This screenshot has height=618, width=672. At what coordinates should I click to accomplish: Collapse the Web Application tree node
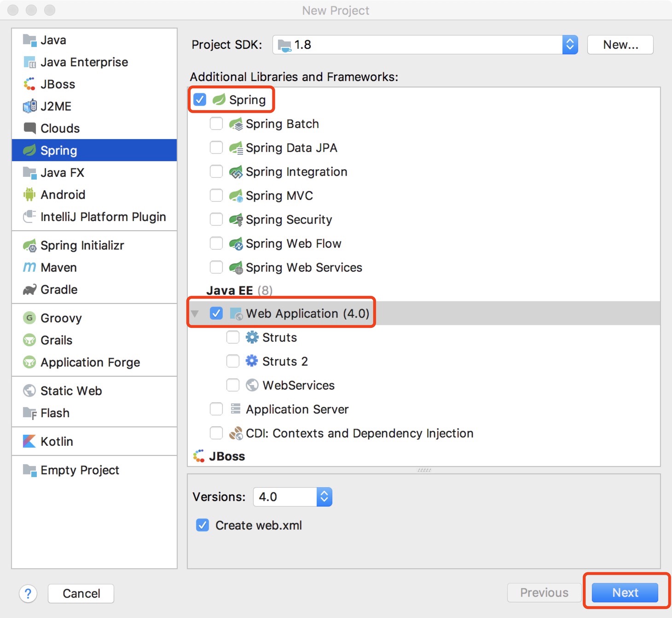195,314
